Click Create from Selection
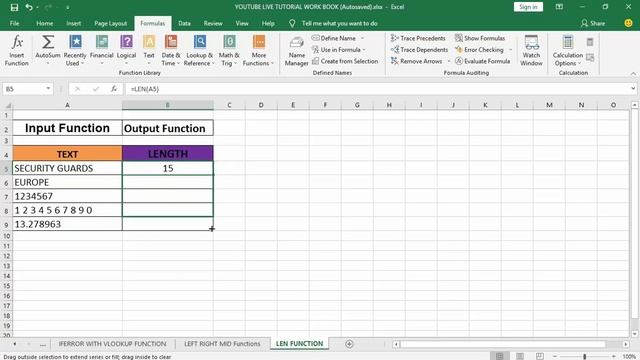The image size is (640, 360). pyautogui.click(x=345, y=61)
